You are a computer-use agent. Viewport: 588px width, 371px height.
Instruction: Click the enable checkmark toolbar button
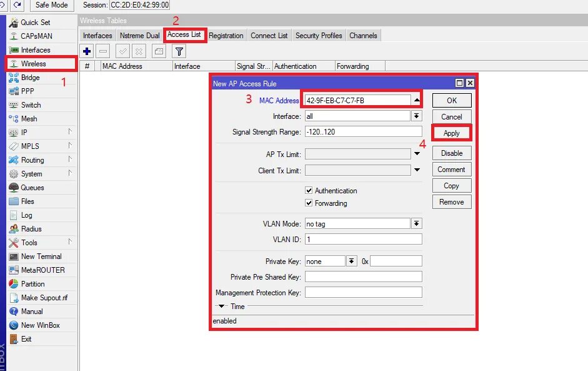tap(122, 51)
